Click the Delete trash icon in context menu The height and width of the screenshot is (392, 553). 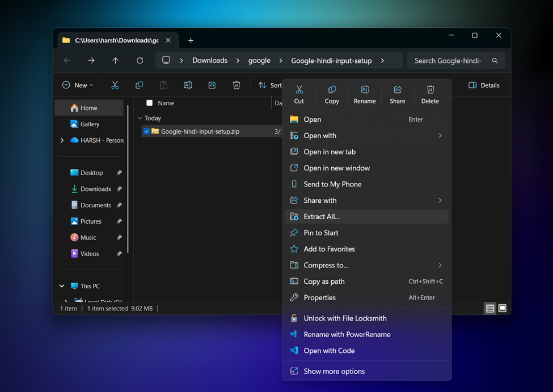(430, 90)
